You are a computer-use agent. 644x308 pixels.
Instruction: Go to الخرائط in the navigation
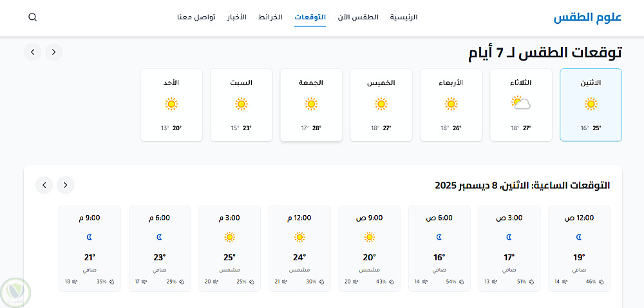(x=270, y=17)
